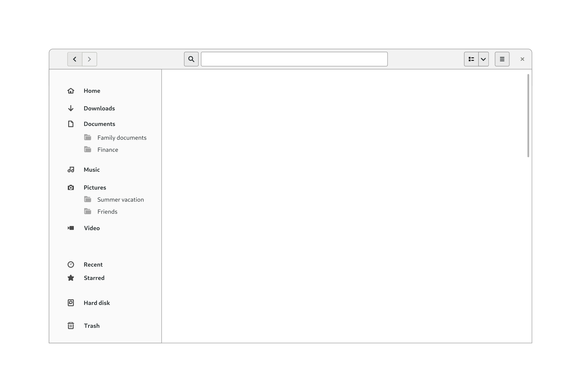Click the magnifier search button

coord(191,59)
